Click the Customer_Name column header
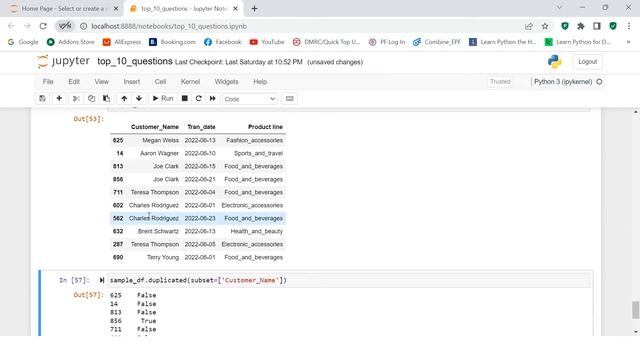Image resolution: width=640 pixels, height=360 pixels. click(155, 127)
